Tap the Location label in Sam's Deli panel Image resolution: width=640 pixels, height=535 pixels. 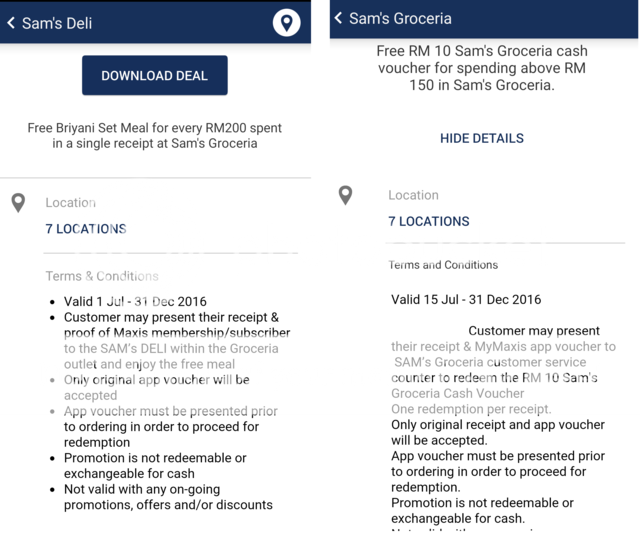(70, 203)
